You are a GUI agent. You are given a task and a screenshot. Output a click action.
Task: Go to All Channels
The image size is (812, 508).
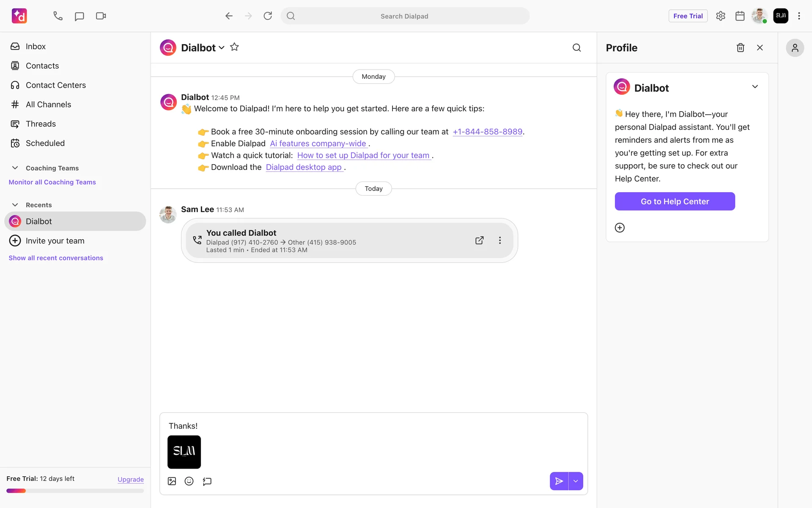(x=48, y=105)
